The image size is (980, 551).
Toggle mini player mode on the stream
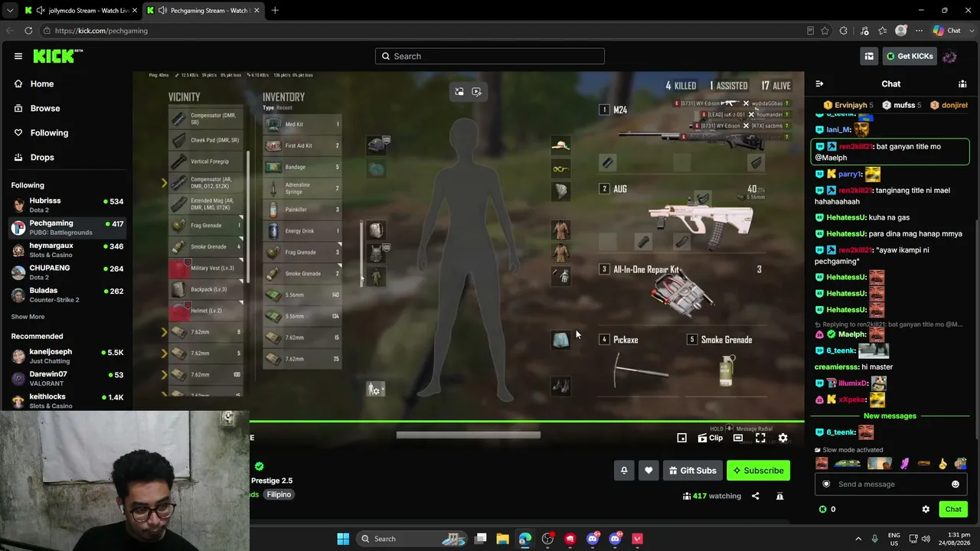point(681,438)
